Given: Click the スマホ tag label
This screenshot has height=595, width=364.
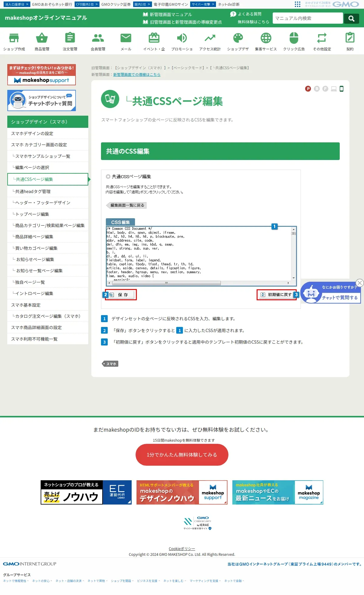Looking at the screenshot, I should 110,364.
